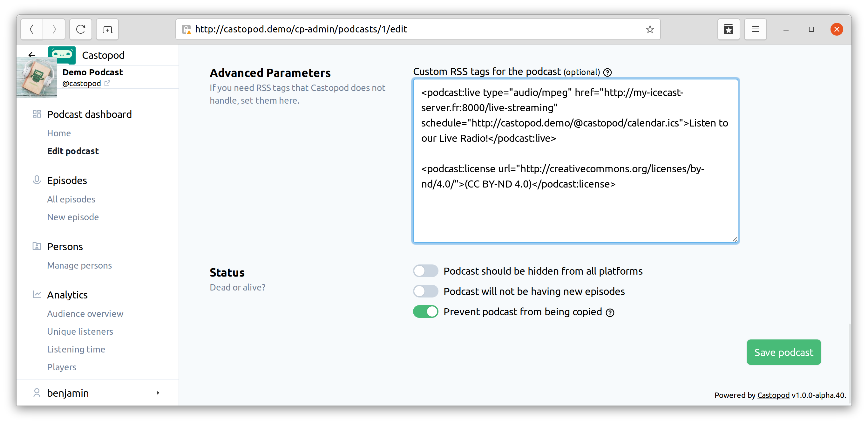Toggle Podcast should be hidden from all platforms
Image resolution: width=868 pixels, height=424 pixels.
pyautogui.click(x=426, y=271)
